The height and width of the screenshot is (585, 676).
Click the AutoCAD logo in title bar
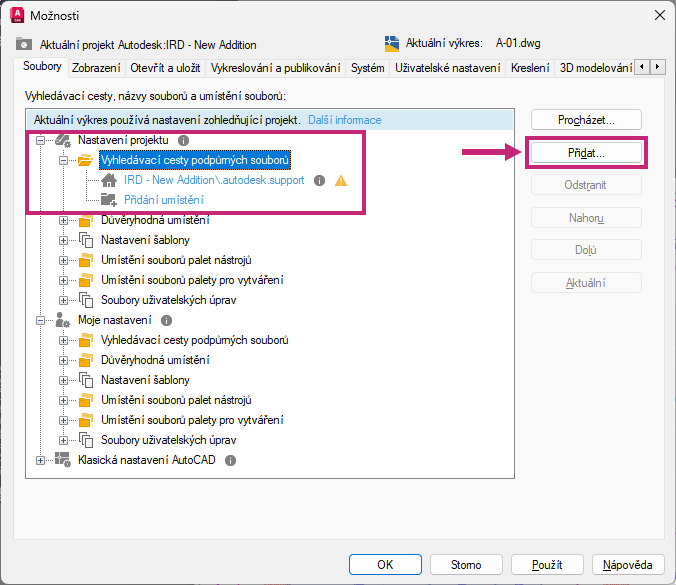click(x=17, y=15)
